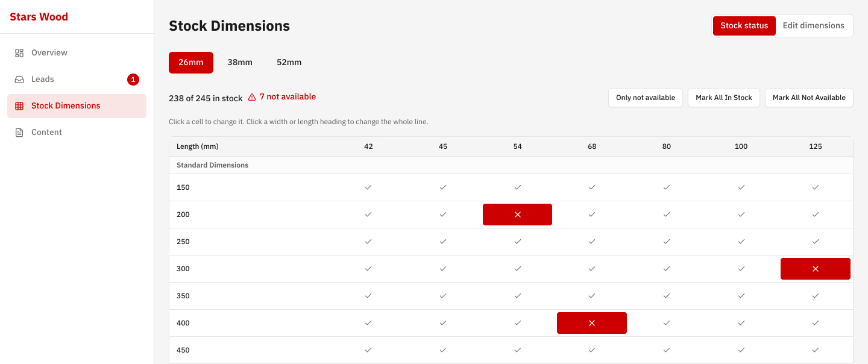Switch to Edit dimensions view
The width and height of the screenshot is (868, 364).
[x=814, y=26]
